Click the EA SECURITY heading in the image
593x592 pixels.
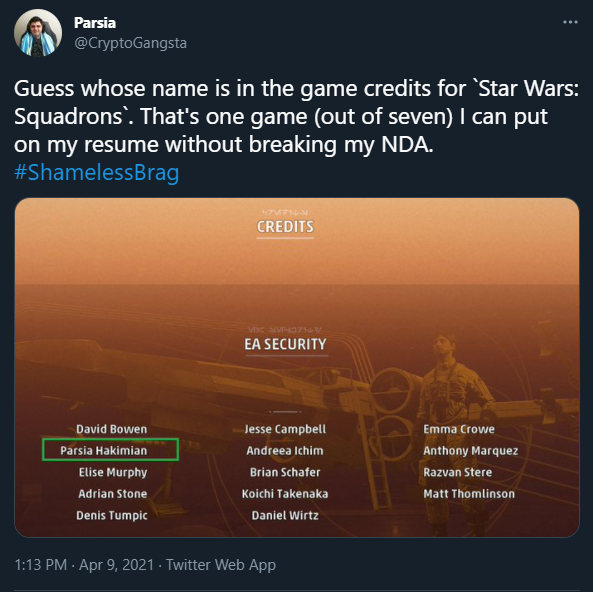click(286, 345)
